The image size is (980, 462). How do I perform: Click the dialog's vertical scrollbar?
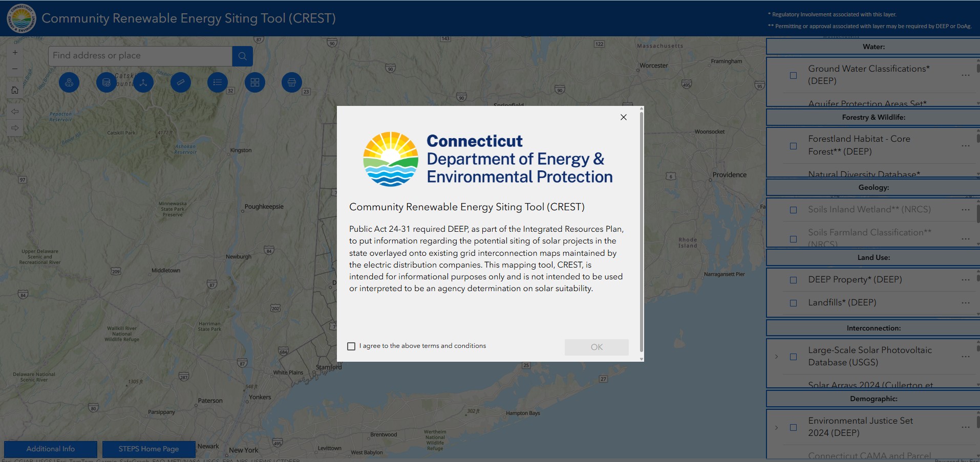pos(641,230)
